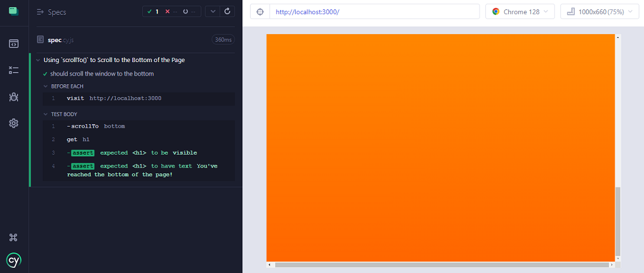Click the spec.cy.js file name
Screen dimensions: 644x273
(60, 40)
